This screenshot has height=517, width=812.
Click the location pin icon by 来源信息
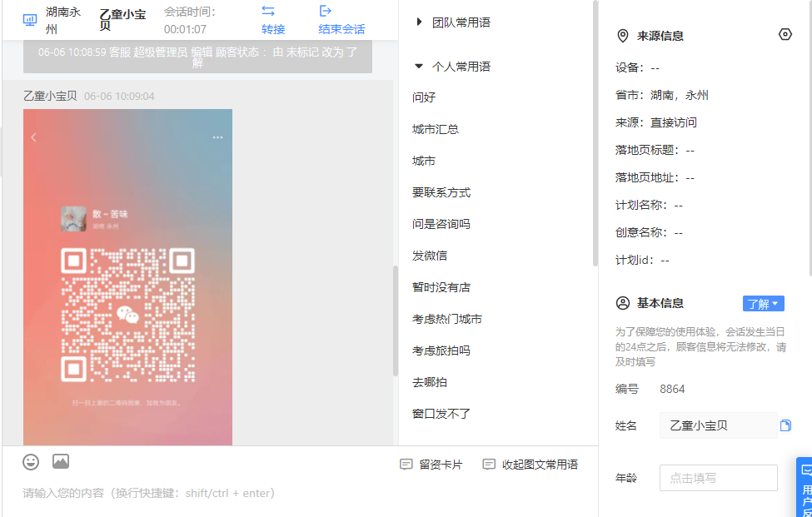coord(622,36)
